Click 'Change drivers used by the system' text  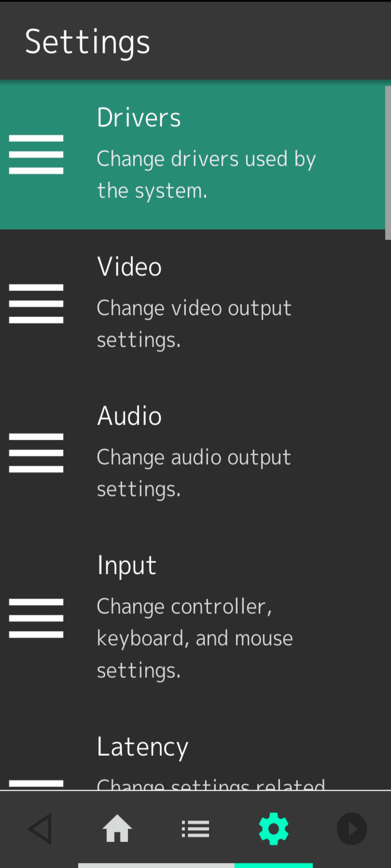[206, 174]
